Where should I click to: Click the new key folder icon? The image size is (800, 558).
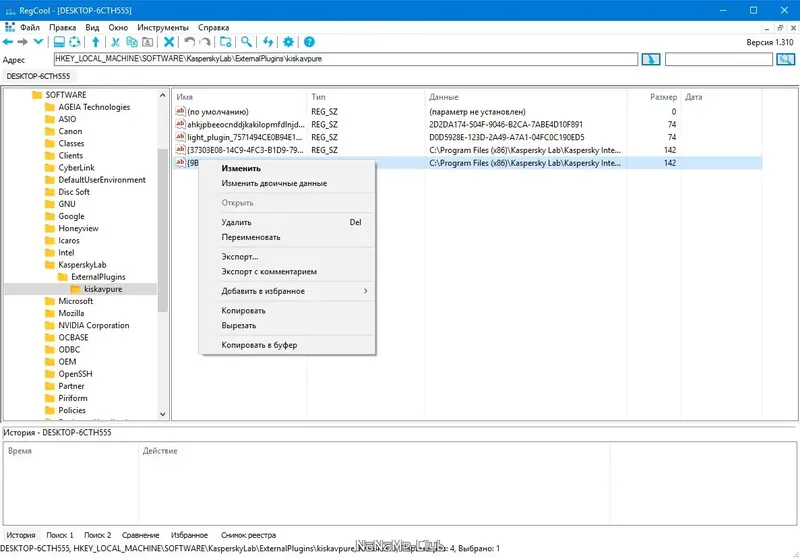[x=226, y=42]
